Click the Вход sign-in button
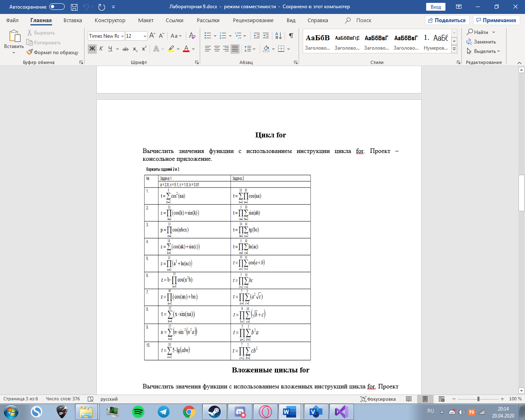525x420 pixels. tap(436, 7)
